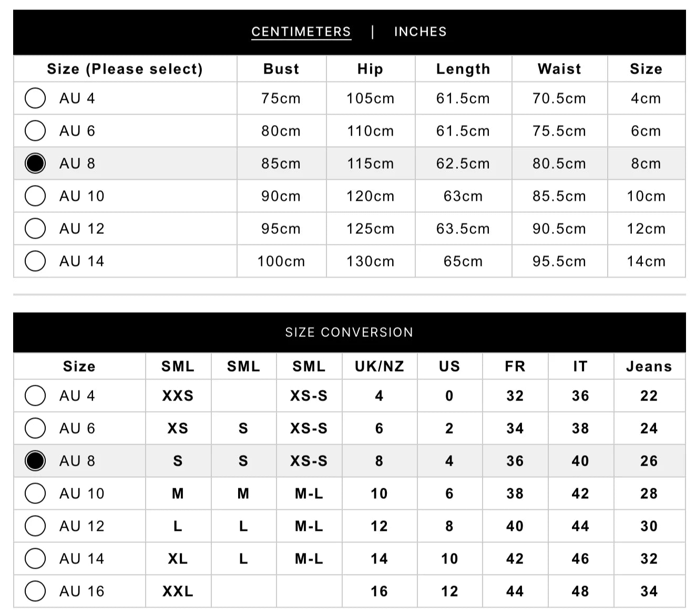
Task: Switch to the INCHES unit tab
Action: tap(420, 32)
